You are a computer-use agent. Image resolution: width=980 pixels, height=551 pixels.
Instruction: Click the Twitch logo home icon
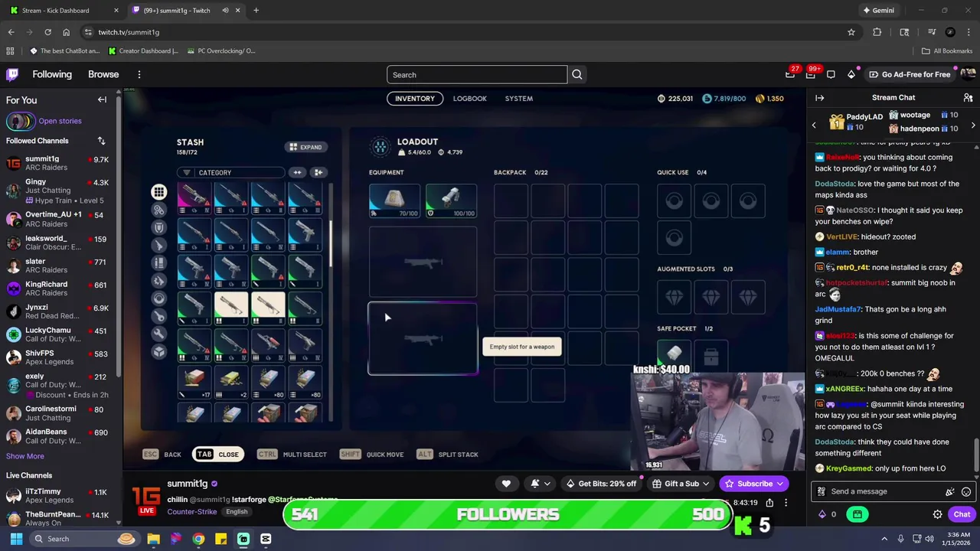click(x=12, y=74)
